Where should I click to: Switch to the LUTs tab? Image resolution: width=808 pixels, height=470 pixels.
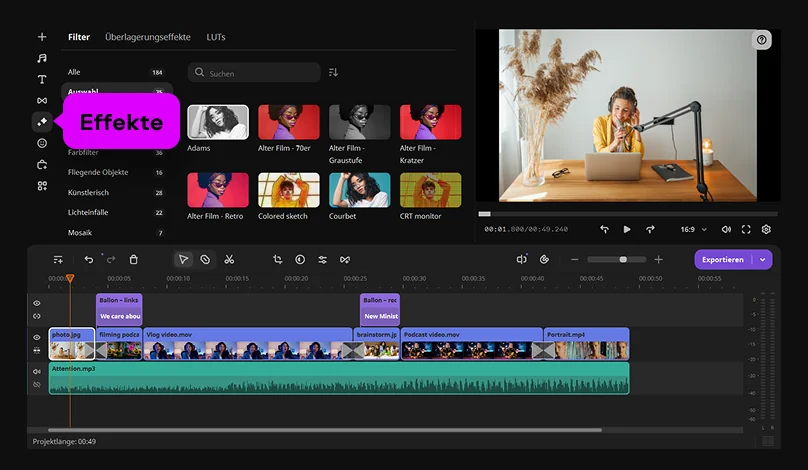point(216,37)
